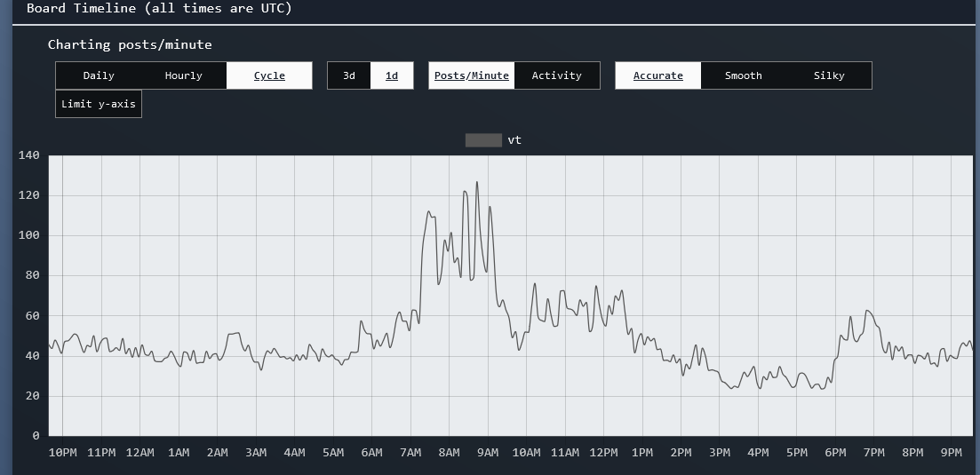Select the Cycle chart interval

coord(269,75)
